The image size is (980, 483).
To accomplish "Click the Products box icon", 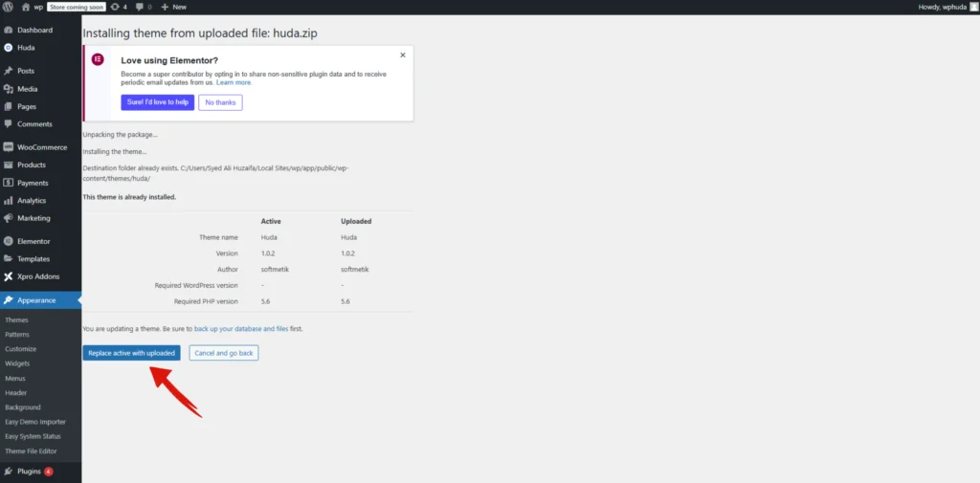I will coord(8,165).
